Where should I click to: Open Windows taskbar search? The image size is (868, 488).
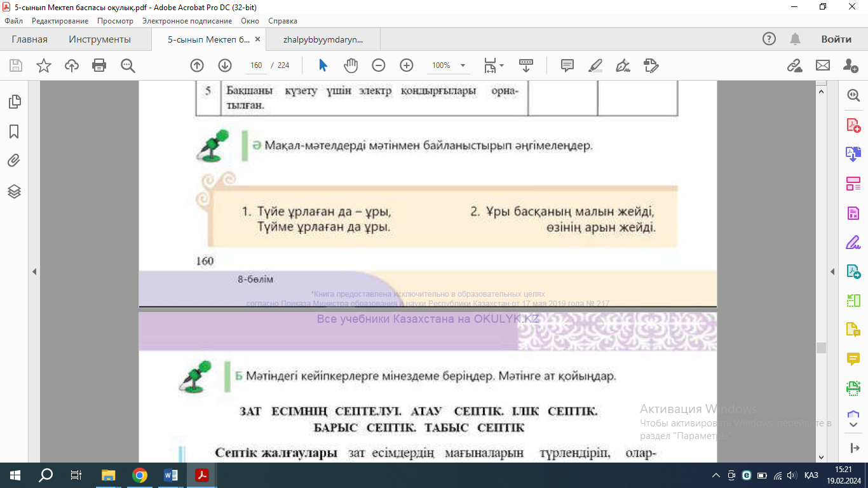pos(46,475)
